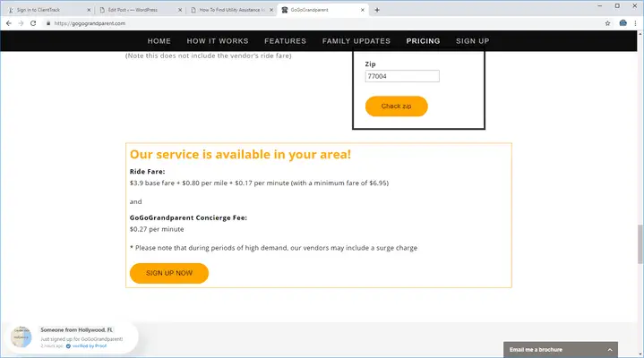The height and width of the screenshot is (358, 644).
Task: Click the surge charge note text
Action: click(273, 248)
